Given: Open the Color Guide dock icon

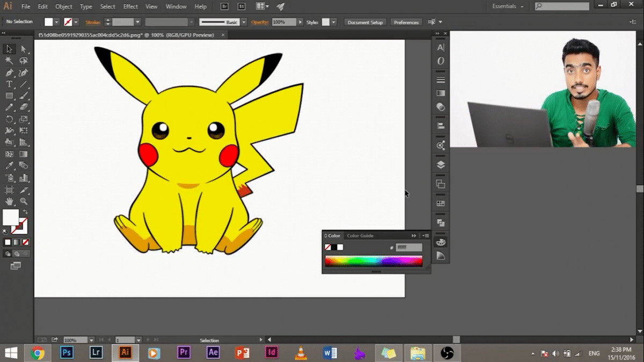Looking at the screenshot, I should (x=441, y=256).
